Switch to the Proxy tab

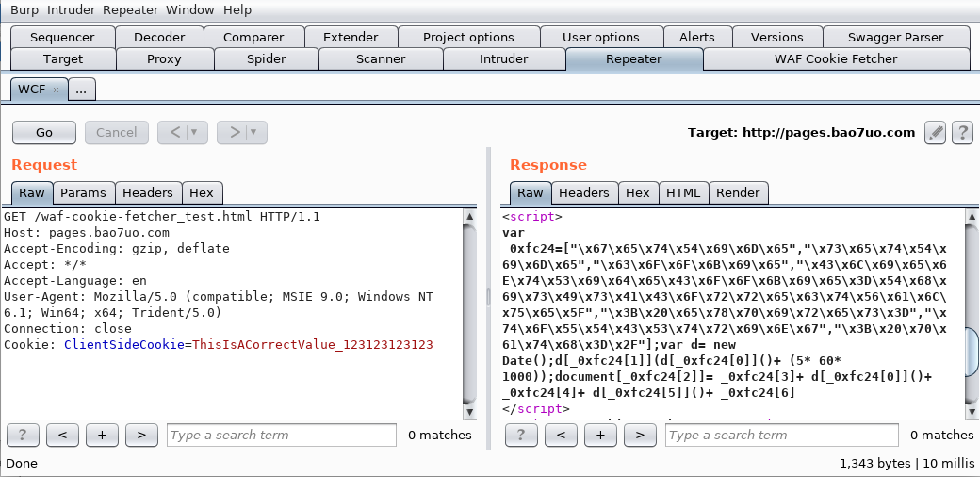tap(164, 59)
